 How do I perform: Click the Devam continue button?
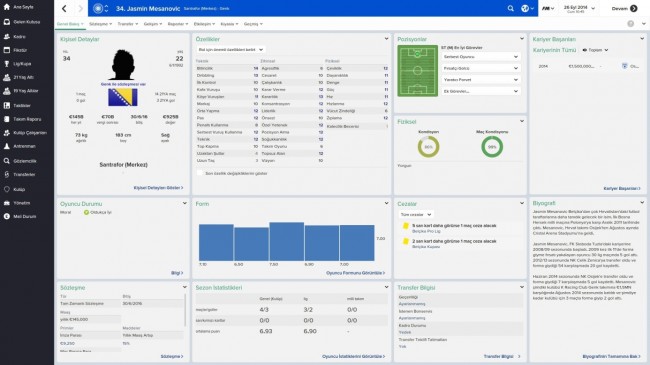tap(624, 8)
